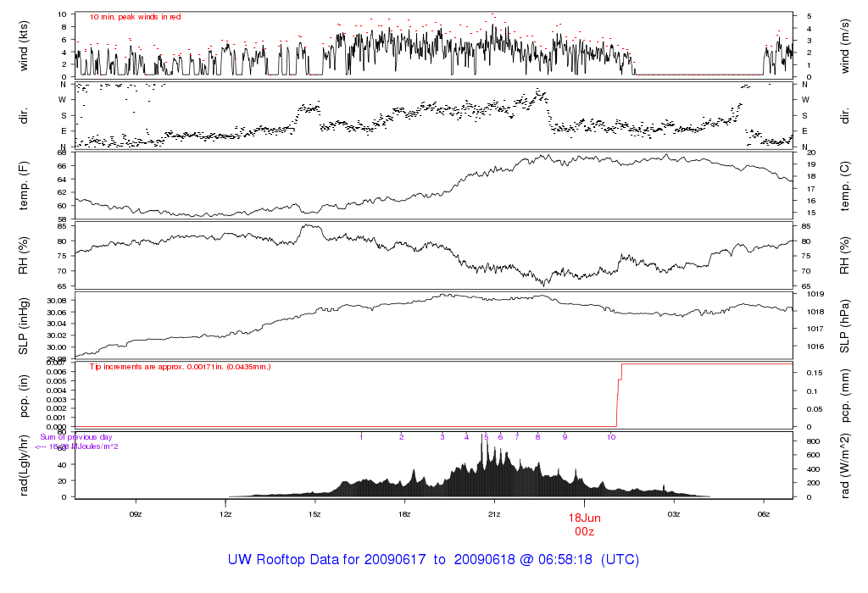Click the '0.15' precipitation mm axis value
This screenshot has height=593, width=868.
pyautogui.click(x=815, y=373)
